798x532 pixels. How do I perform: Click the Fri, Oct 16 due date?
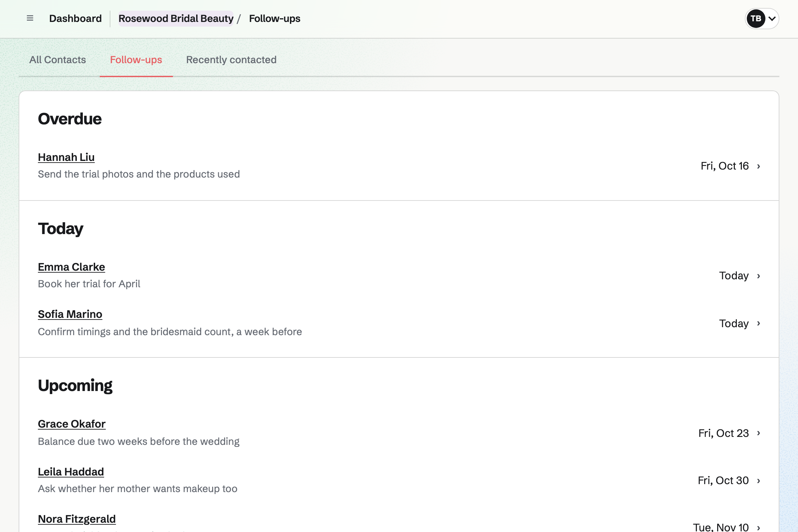[725, 166]
